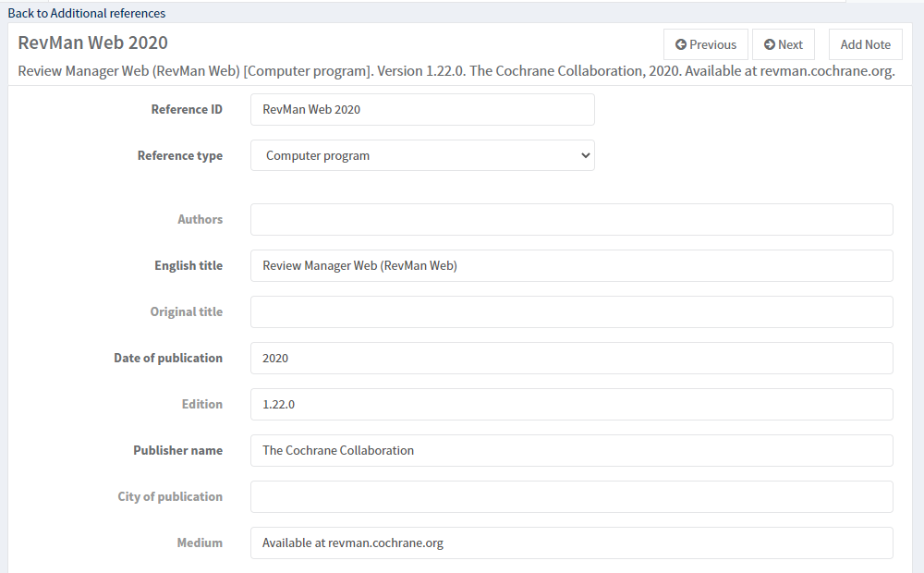
Task: Click the empty City of publication field
Action: click(x=571, y=496)
